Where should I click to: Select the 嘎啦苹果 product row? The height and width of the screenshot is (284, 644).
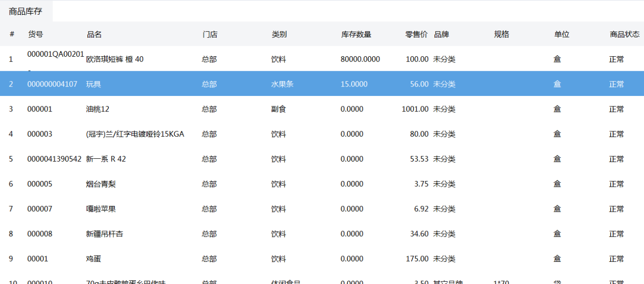(x=189, y=208)
